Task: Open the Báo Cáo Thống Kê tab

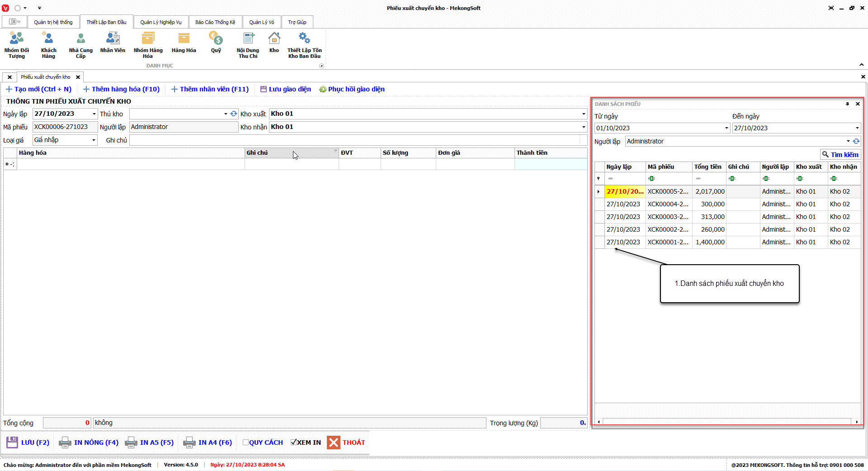Action: point(215,22)
